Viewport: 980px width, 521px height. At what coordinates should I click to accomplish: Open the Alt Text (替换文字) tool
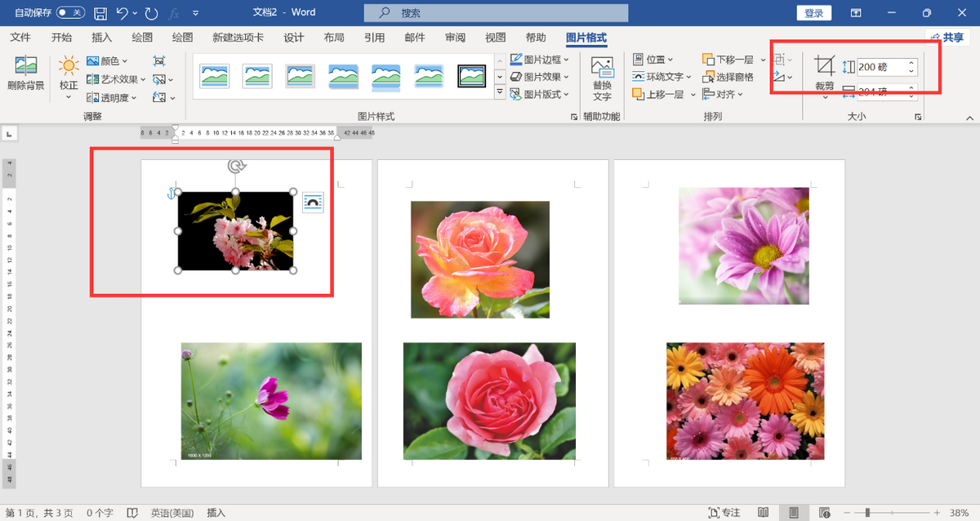[602, 79]
